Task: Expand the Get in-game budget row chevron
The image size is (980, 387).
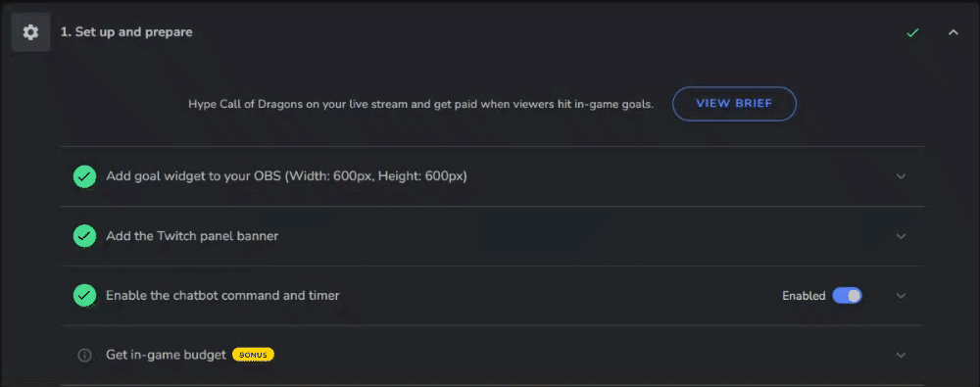Action: point(901,355)
